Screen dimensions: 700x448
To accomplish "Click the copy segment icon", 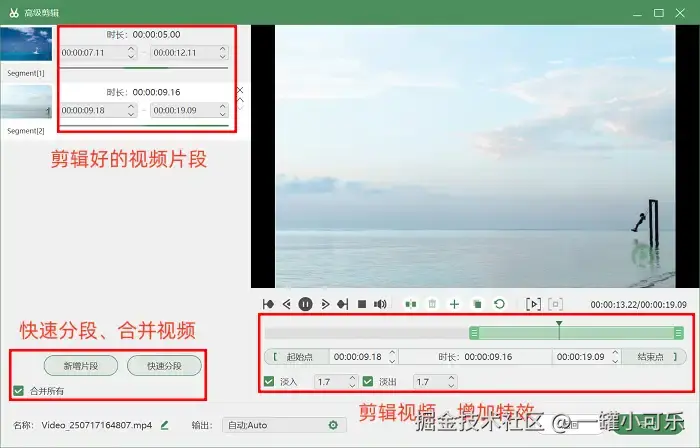I will pos(477,304).
